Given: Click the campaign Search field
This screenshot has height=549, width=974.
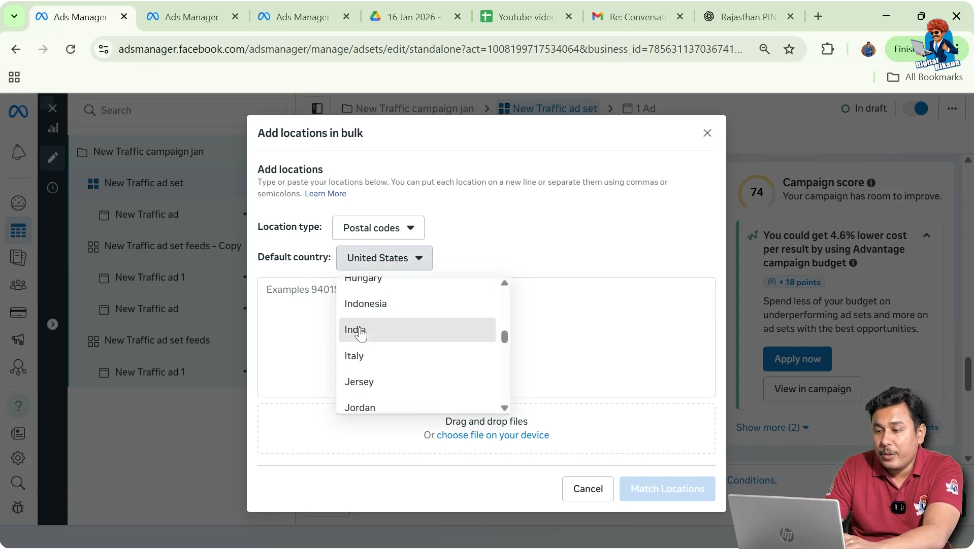Looking at the screenshot, I should pyautogui.click(x=181, y=111).
